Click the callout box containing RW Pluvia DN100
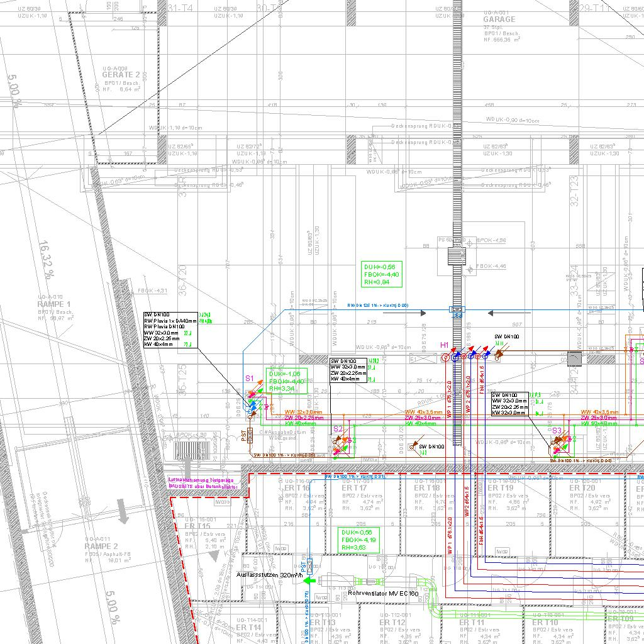Viewport: 644px width, 644px height. 170,330
